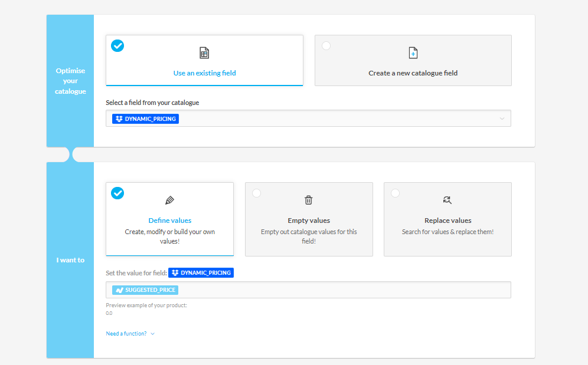Open the Need a function? link

tap(126, 334)
